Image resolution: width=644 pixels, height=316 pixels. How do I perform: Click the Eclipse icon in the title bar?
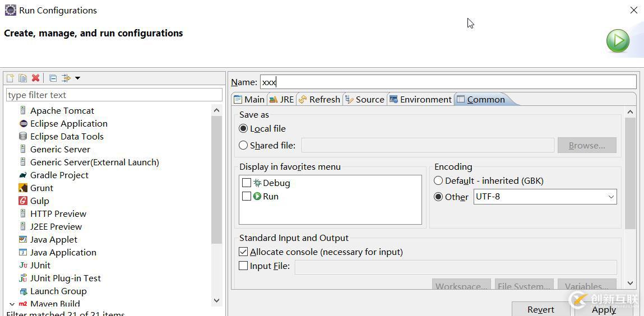point(10,10)
